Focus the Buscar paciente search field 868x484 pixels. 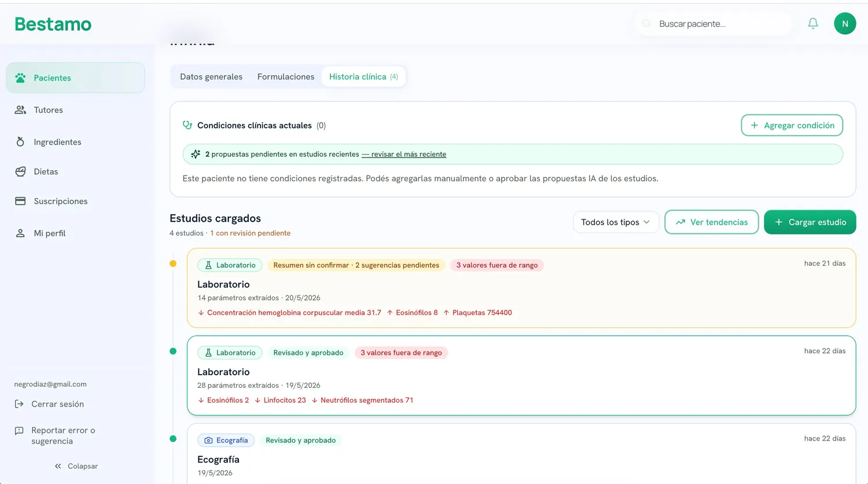713,24
